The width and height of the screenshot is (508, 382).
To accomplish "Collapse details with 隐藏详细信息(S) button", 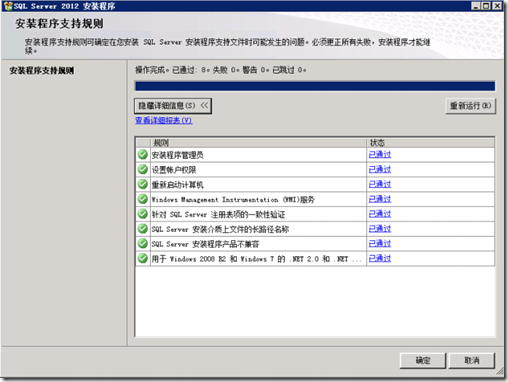I will pyautogui.click(x=173, y=106).
